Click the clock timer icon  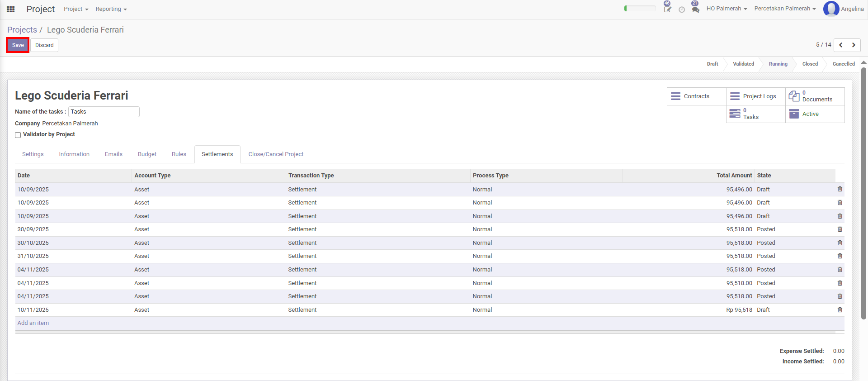coord(682,10)
